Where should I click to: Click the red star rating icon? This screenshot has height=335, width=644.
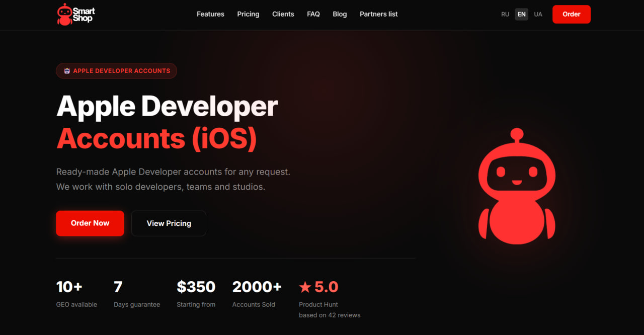(x=305, y=287)
